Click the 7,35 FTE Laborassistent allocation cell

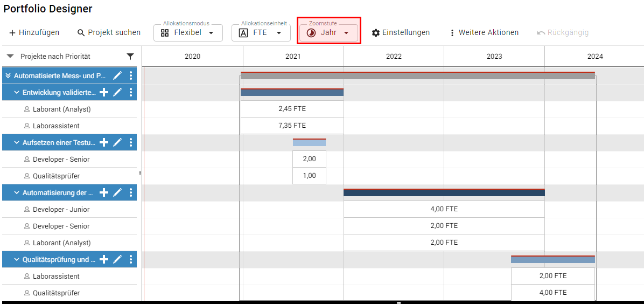click(x=292, y=126)
